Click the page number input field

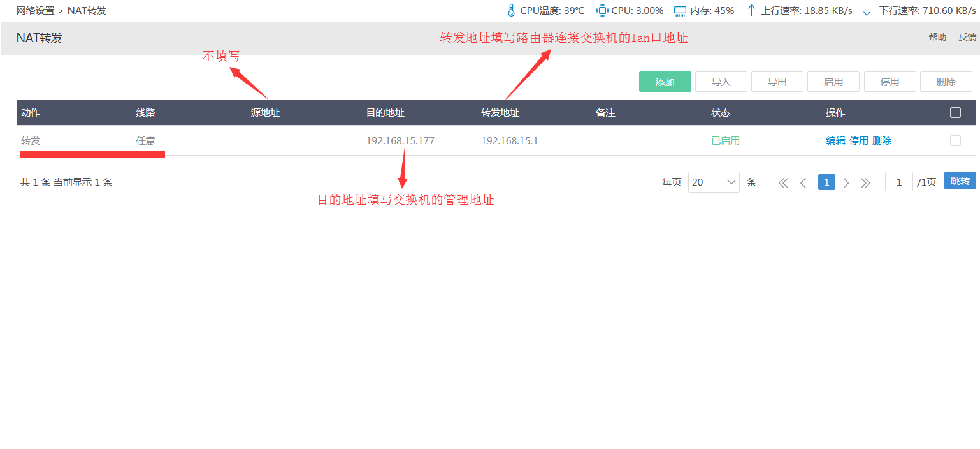[899, 182]
